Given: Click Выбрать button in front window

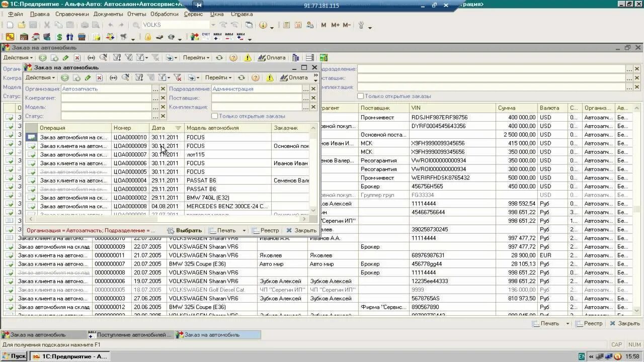Looking at the screenshot, I should tap(185, 230).
